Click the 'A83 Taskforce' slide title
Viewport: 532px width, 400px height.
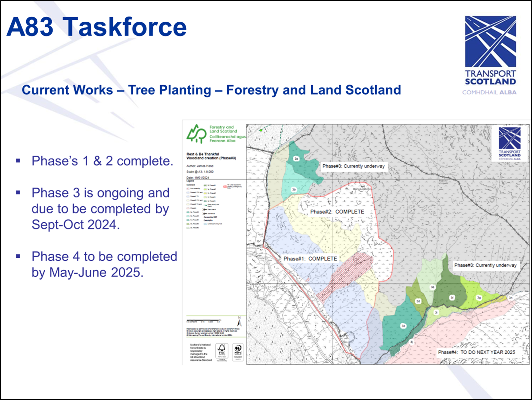(96, 27)
